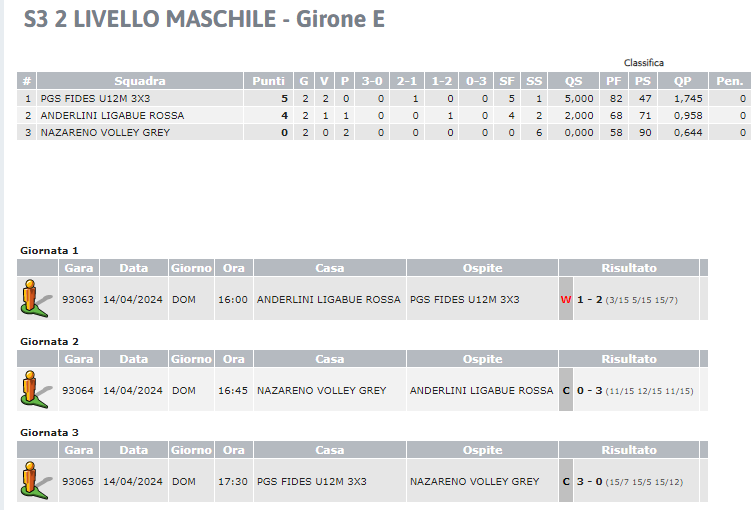Click home team PGS FIDES U12M 3X3 in Giornata 3
This screenshot has height=510, width=752.
click(312, 482)
